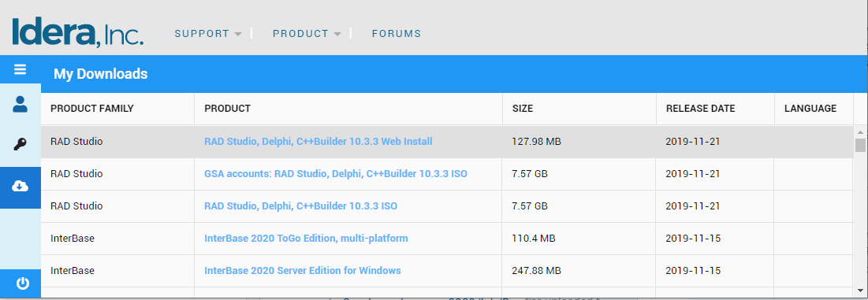Screen dimensions: 868x300
Task: Open InterBase 2020 ToGo Edition link
Action: pyautogui.click(x=306, y=239)
